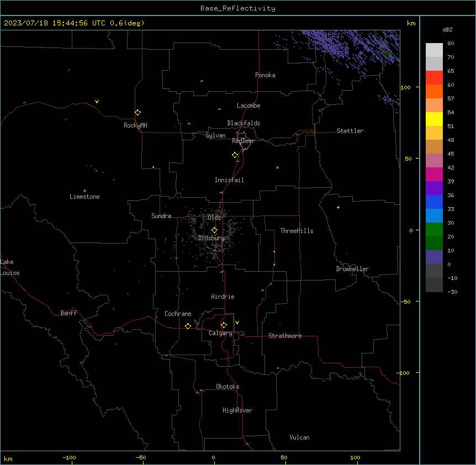Click the Strathmore city label
The image size is (476, 465).
285,336
